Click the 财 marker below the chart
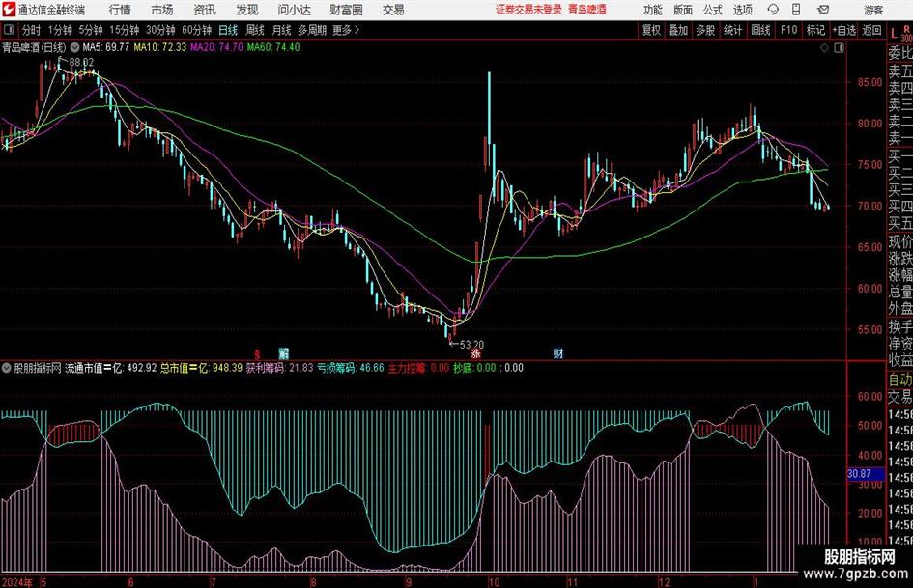 (557, 352)
